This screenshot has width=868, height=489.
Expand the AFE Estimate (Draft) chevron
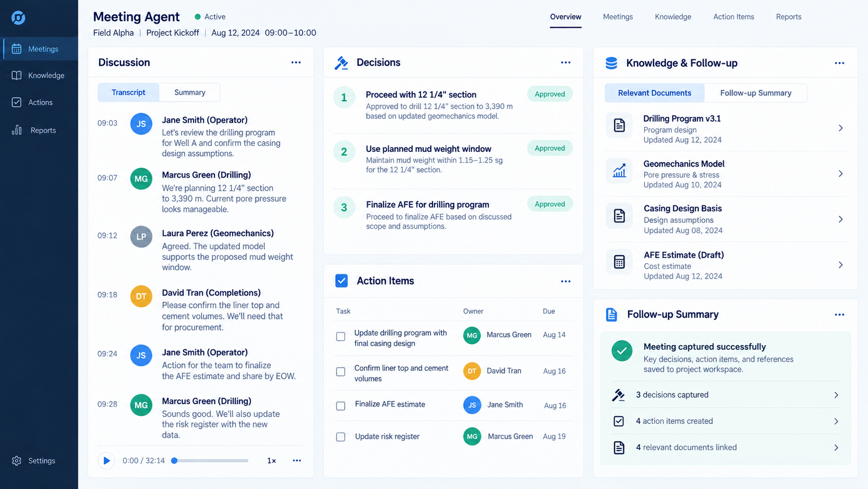pyautogui.click(x=840, y=265)
